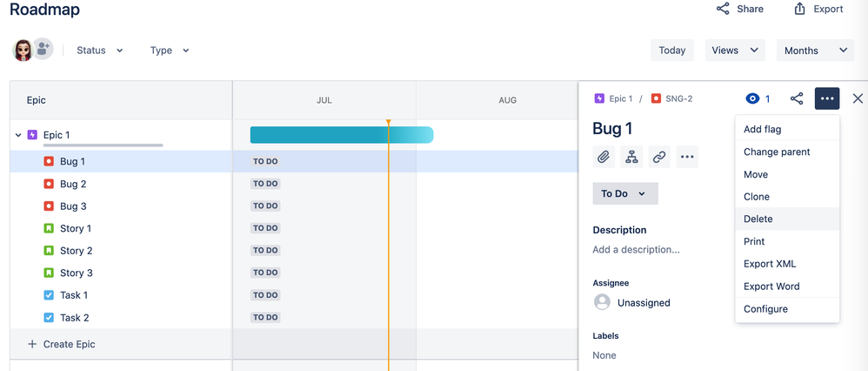The width and height of the screenshot is (868, 371).
Task: Select the Bug 2 row name
Action: [x=73, y=184]
